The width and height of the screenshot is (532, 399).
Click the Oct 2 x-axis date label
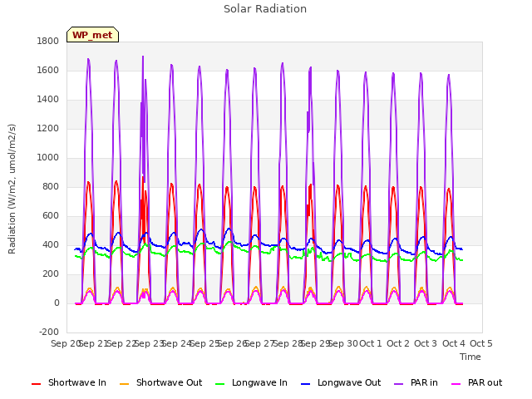click(x=398, y=343)
